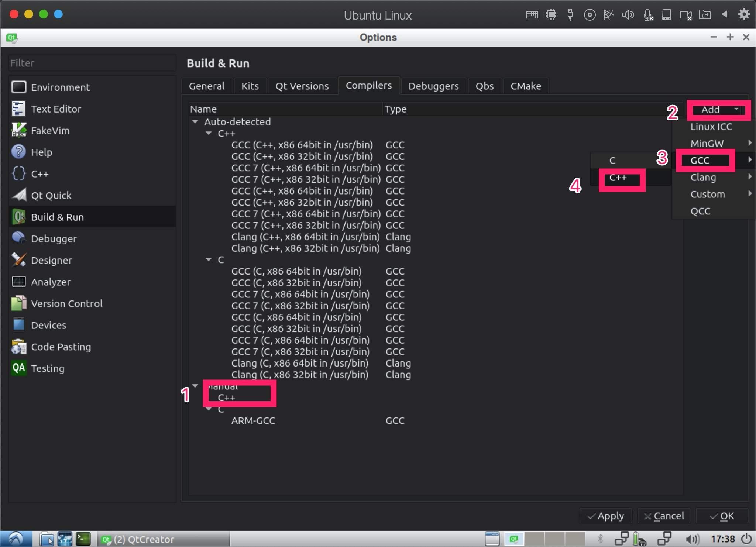Pick C++ in the GCC submenu
The width and height of the screenshot is (756, 547).
pyautogui.click(x=631, y=178)
